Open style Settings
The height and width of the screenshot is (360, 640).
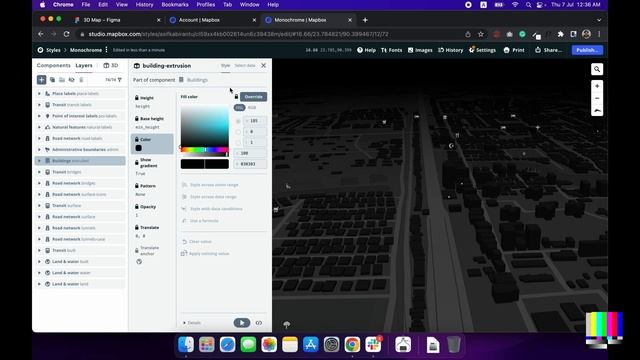coord(482,50)
